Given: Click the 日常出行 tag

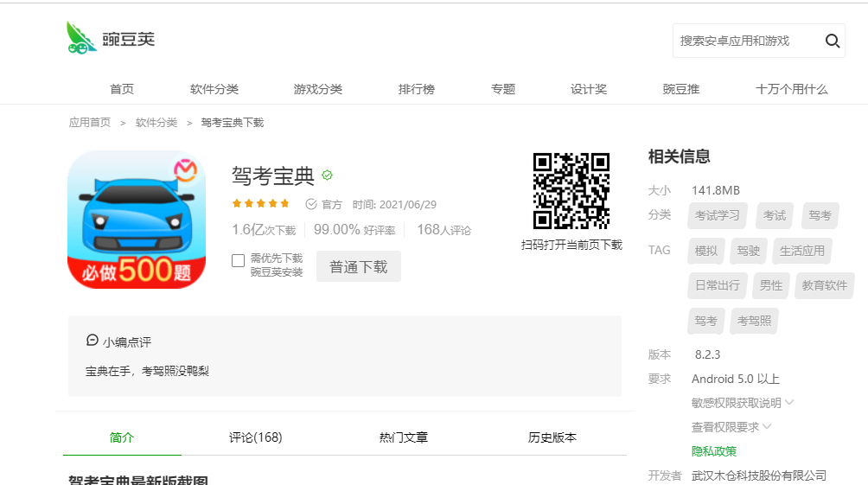Looking at the screenshot, I should tap(718, 285).
